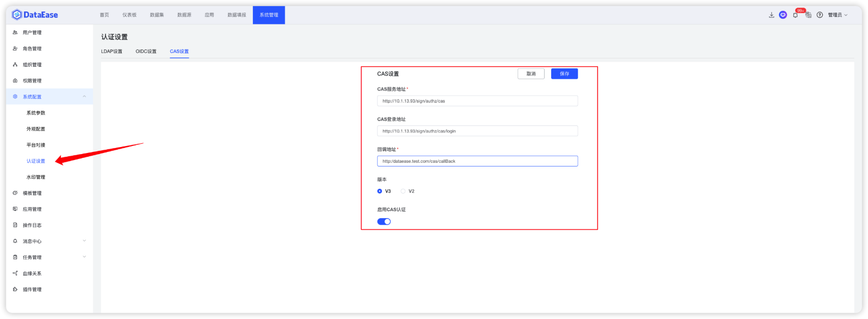The height and width of the screenshot is (319, 868).
Task: Click the 系统配置 gear icon
Action: pyautogui.click(x=15, y=97)
